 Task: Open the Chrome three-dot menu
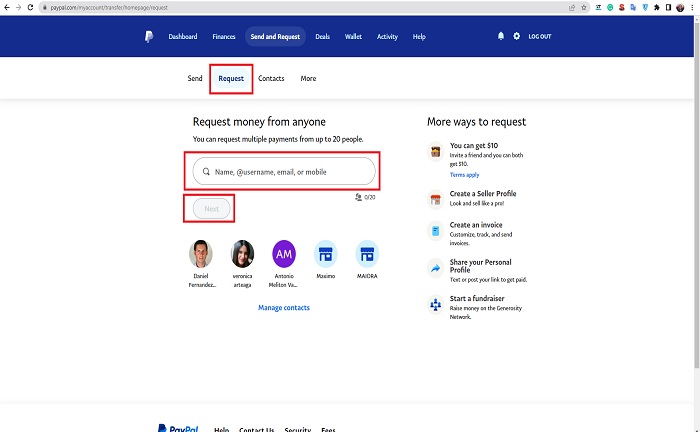click(x=692, y=8)
